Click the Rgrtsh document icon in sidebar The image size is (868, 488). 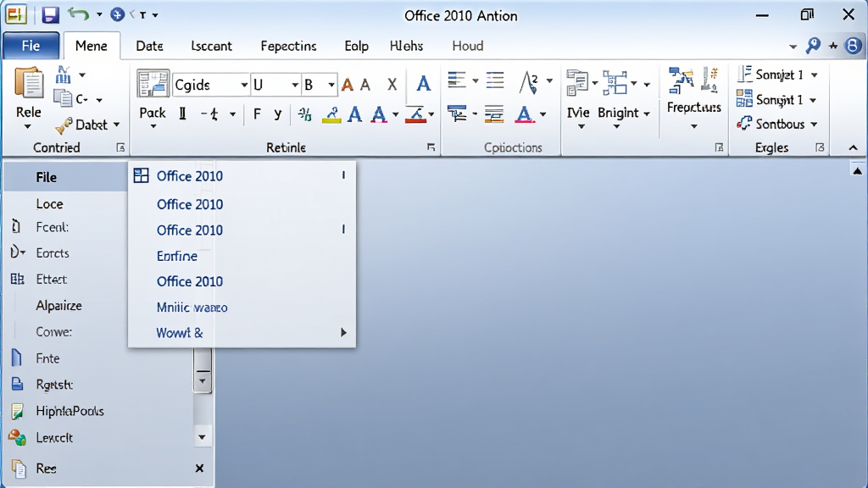click(x=17, y=384)
